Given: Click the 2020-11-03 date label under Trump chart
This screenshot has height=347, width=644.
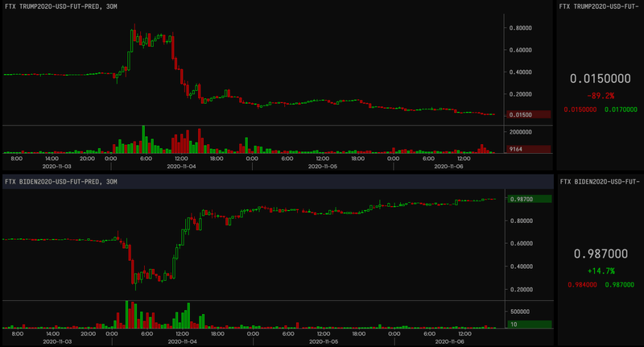Looking at the screenshot, I should click(x=56, y=167).
